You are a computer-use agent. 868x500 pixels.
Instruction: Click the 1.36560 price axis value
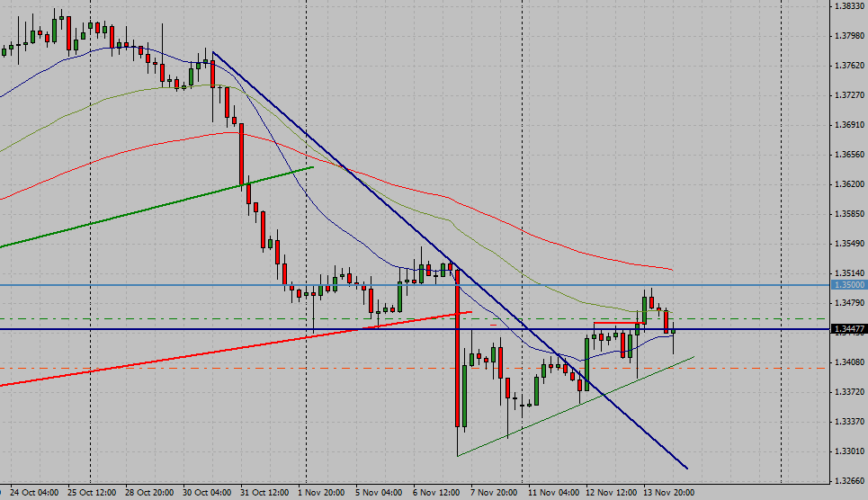click(x=849, y=155)
